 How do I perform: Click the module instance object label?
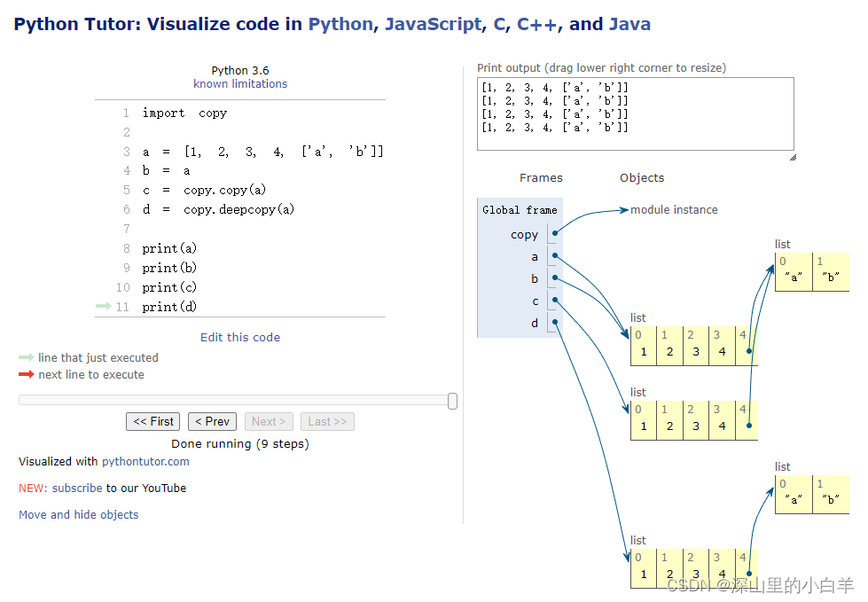[674, 210]
